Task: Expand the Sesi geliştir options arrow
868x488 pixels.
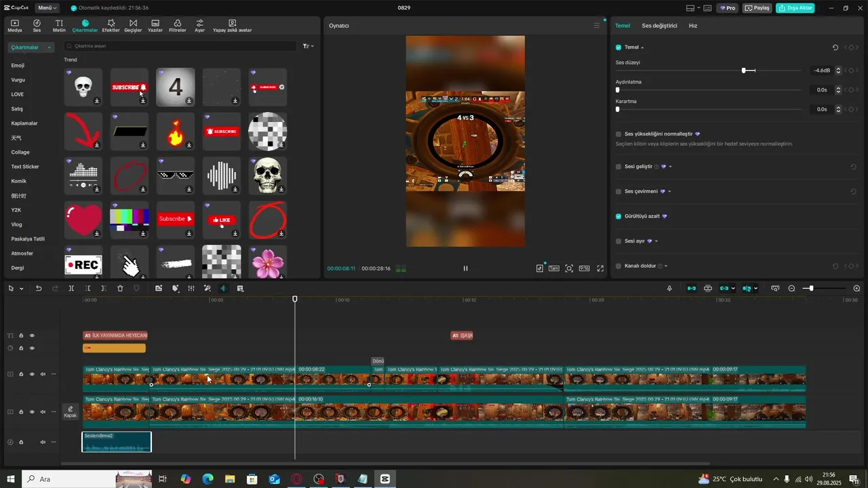Action: tap(670, 167)
